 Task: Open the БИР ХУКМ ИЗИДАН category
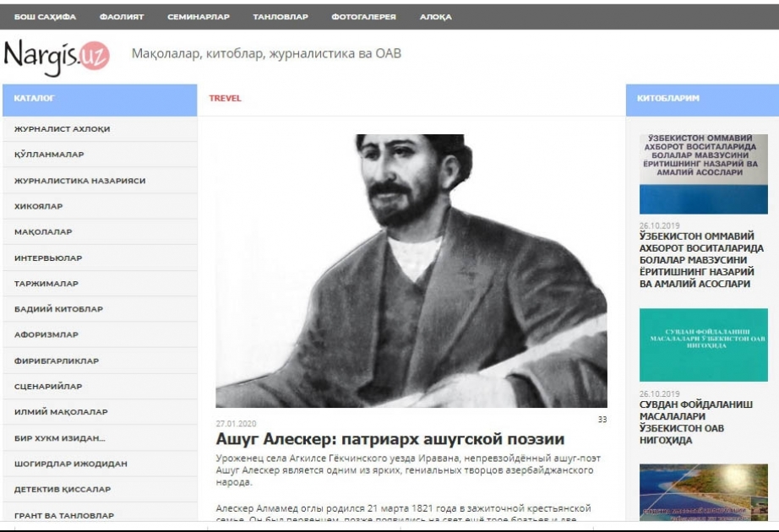tap(100, 438)
